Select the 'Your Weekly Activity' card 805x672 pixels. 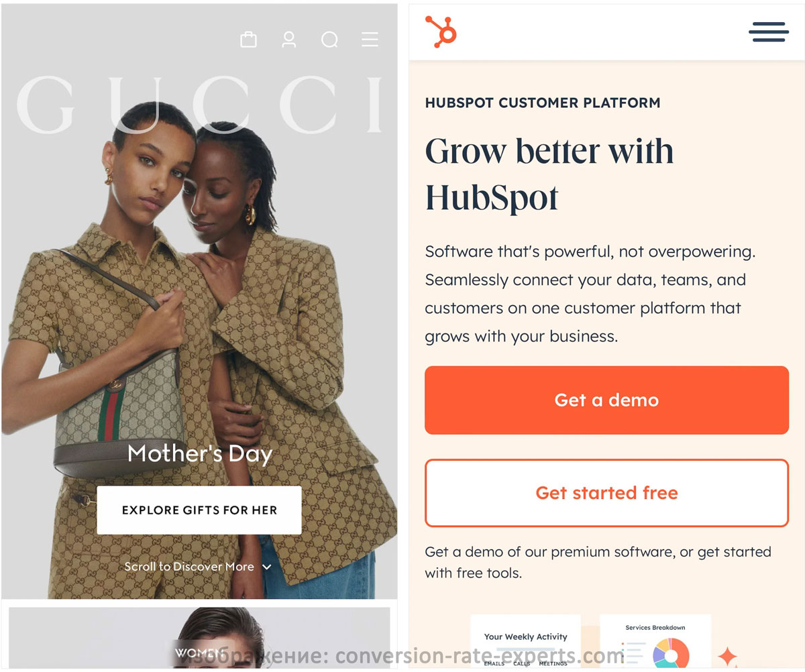[x=525, y=641]
